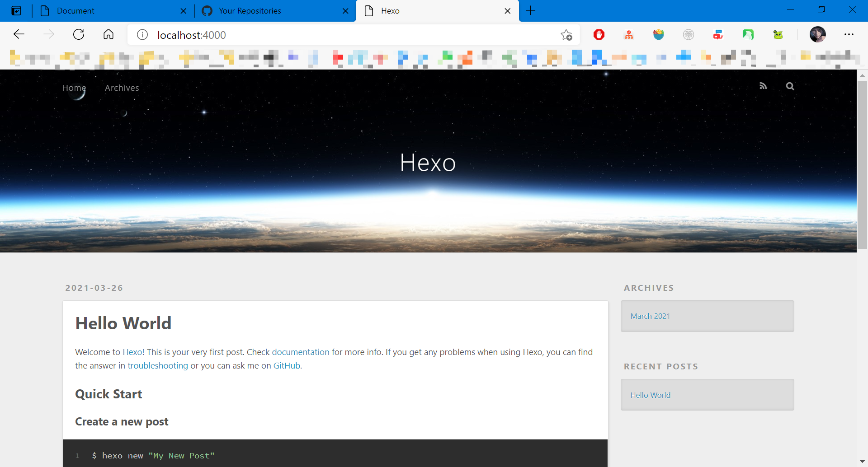Image resolution: width=868 pixels, height=467 pixels.
Task: Click the localhost:4000 address bar
Action: (353, 35)
